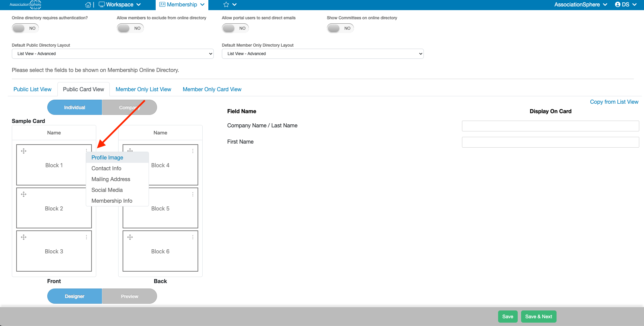Click the 'Back' label below the sample card

[160, 281]
